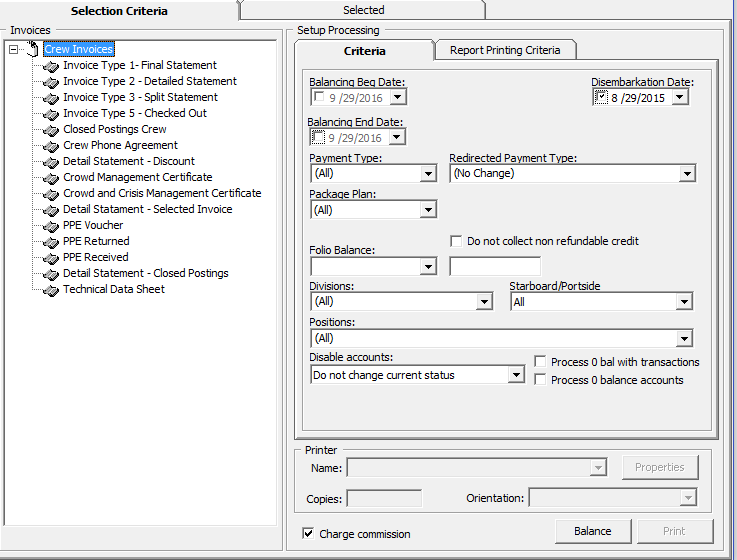Screen dimensions: 737x560
Task: Enable Balancing Beg Date checkbox
Action: coord(319,97)
